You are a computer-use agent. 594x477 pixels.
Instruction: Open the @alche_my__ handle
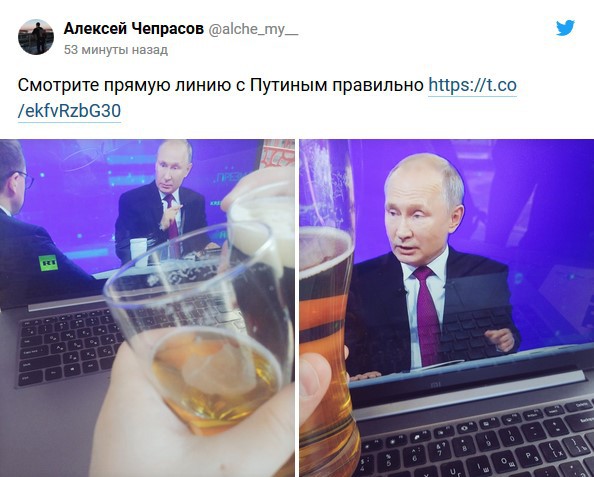pyautogui.click(x=253, y=29)
